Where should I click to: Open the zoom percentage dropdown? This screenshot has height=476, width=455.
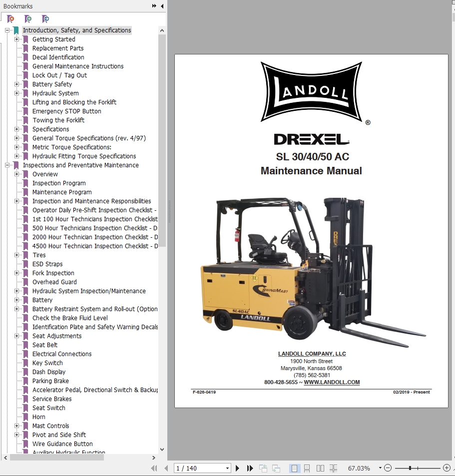(x=380, y=468)
